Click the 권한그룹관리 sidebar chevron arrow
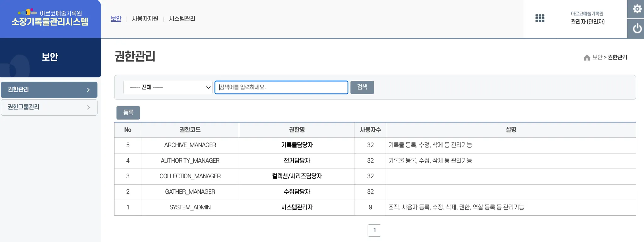This screenshot has height=242, width=644. tap(88, 107)
